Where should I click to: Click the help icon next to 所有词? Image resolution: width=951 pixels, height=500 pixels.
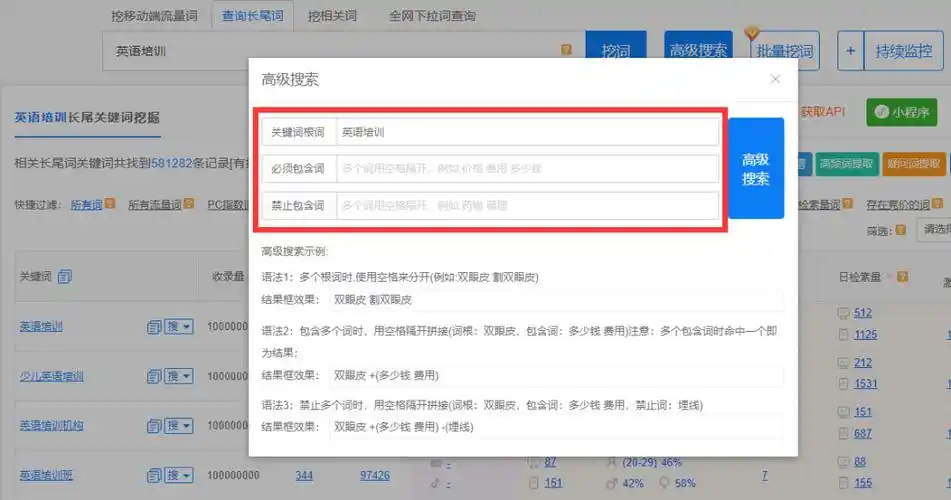pos(110,204)
